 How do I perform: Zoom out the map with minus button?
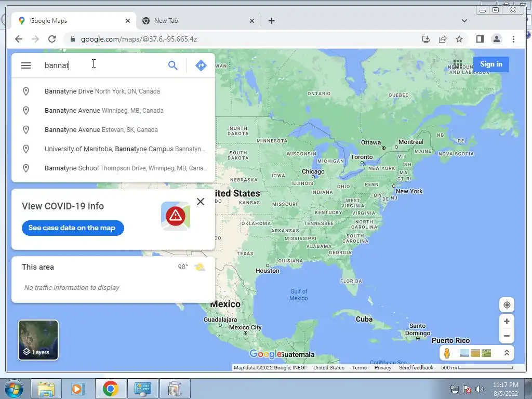click(507, 336)
